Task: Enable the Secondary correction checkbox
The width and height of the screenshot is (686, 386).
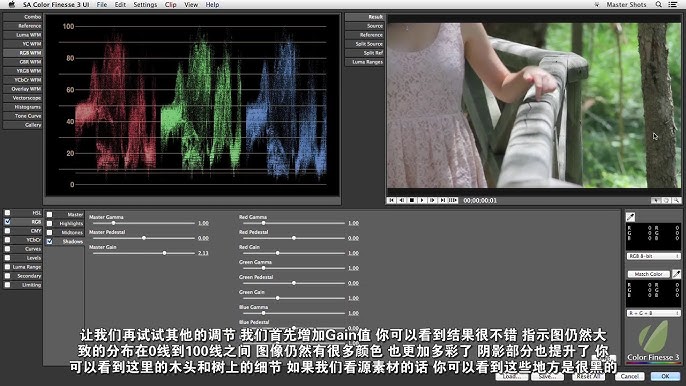Action: tap(7, 276)
